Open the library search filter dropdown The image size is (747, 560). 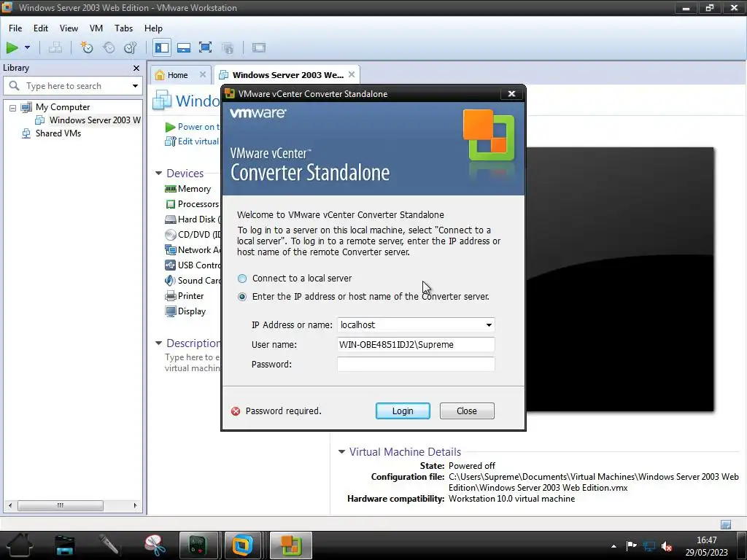[x=135, y=86]
